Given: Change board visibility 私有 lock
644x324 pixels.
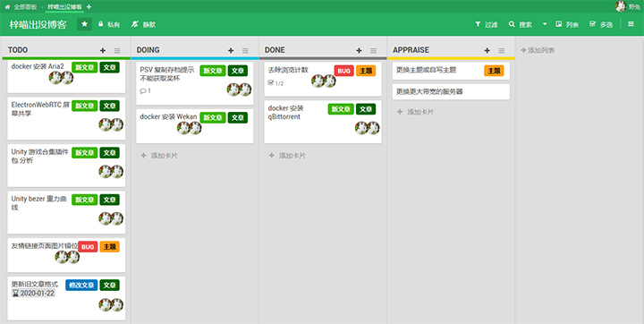Looking at the screenshot, I should (109, 24).
